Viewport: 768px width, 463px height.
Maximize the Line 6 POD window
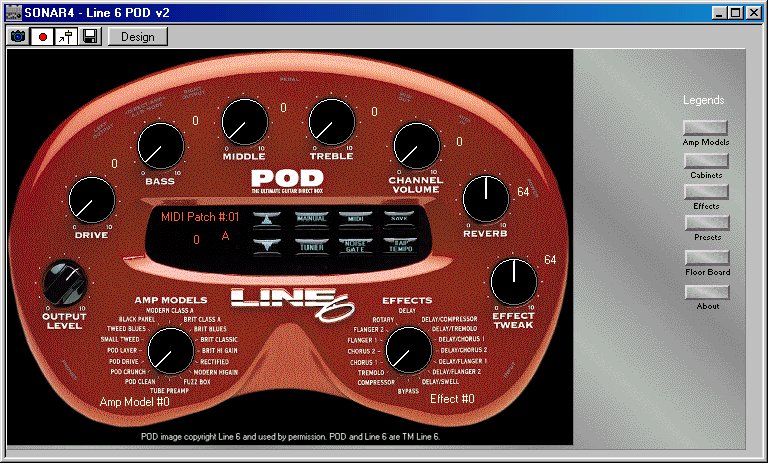[x=736, y=13]
